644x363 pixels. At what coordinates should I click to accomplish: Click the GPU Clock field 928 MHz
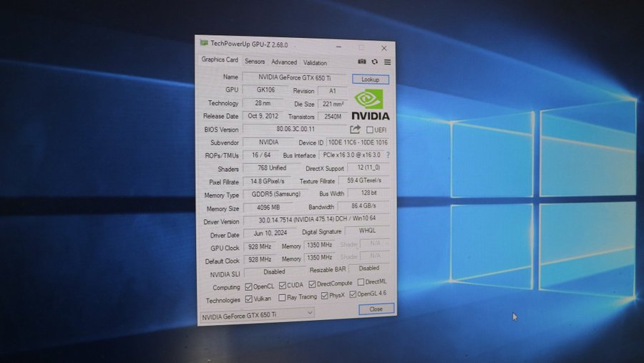(x=260, y=246)
